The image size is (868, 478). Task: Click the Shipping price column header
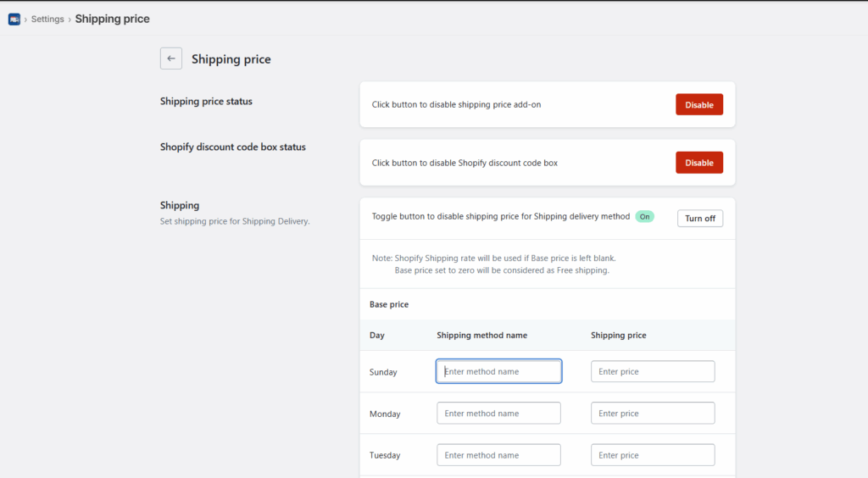click(x=618, y=336)
